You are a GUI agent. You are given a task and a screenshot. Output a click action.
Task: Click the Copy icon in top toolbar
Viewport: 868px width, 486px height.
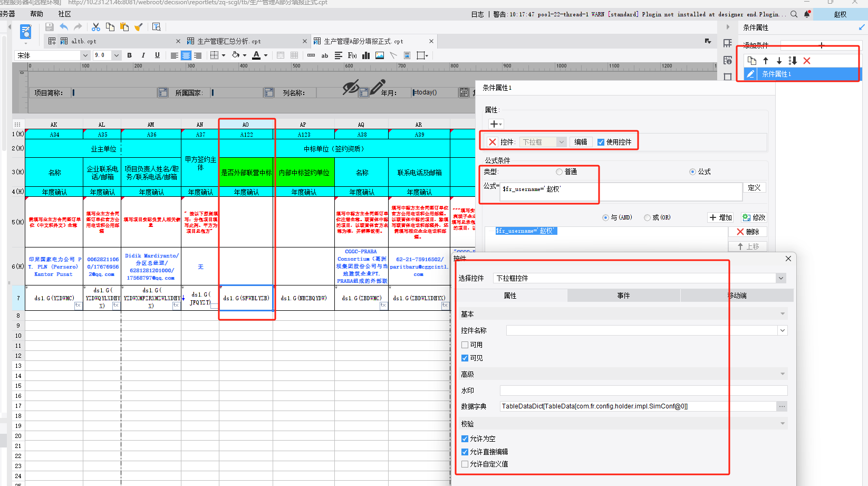[x=110, y=27]
